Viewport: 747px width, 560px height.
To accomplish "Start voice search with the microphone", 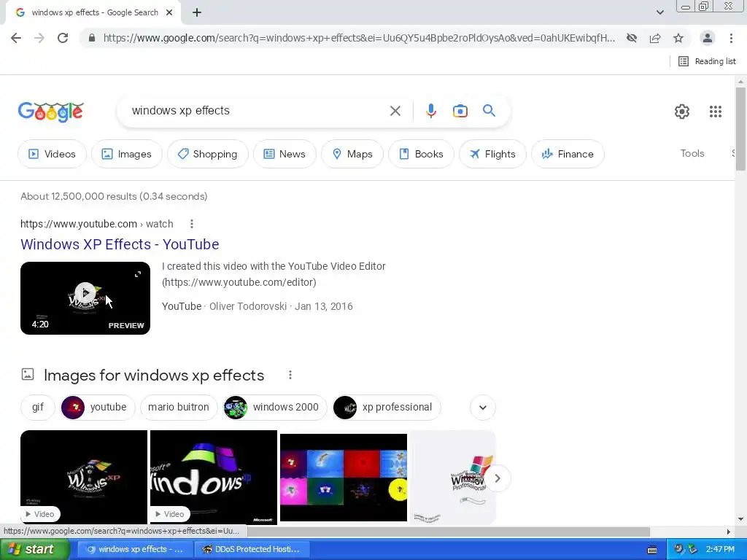I will tap(430, 111).
